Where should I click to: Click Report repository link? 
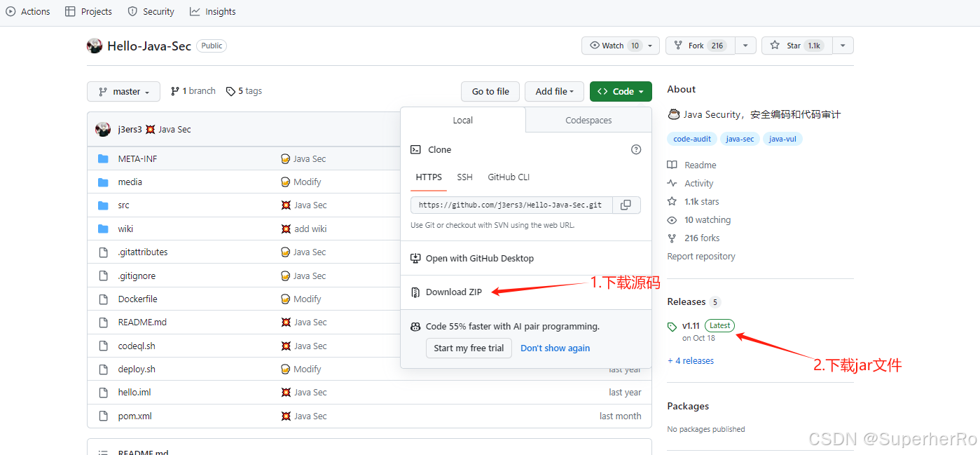click(x=701, y=257)
